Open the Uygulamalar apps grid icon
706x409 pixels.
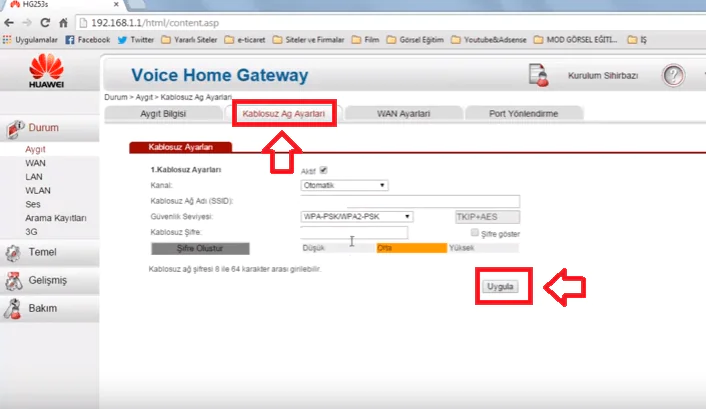click(7, 40)
